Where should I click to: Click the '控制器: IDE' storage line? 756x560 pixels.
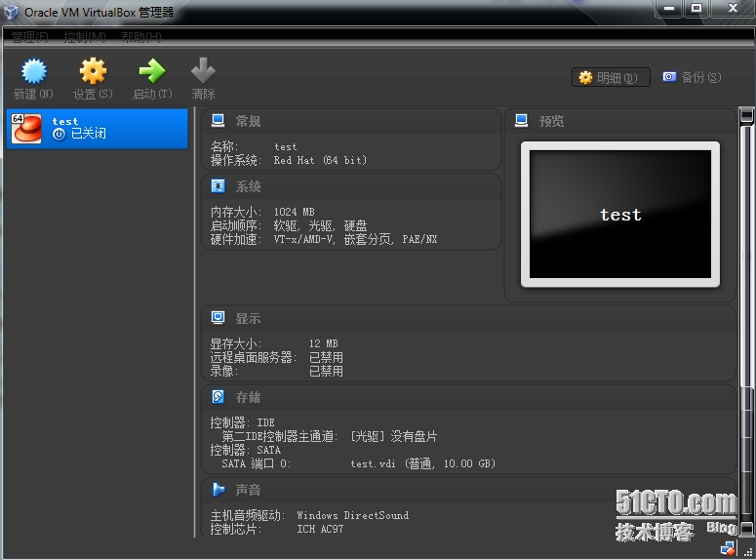pyautogui.click(x=243, y=423)
